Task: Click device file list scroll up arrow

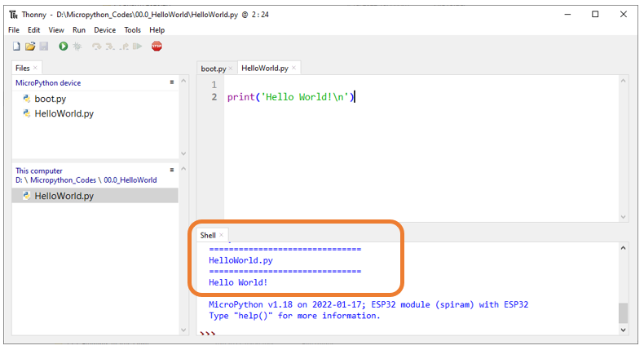Action: coord(183,81)
